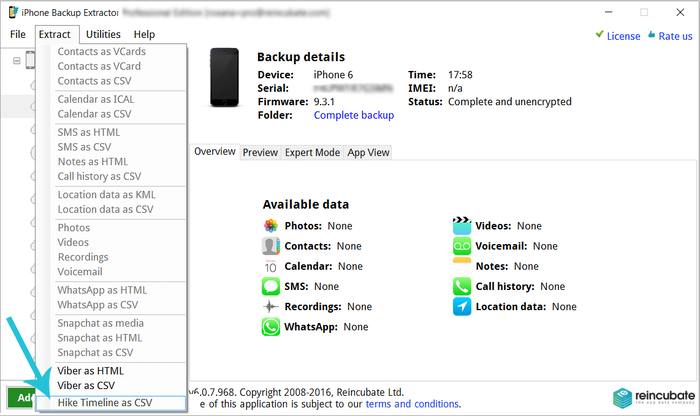Open the File menu
Screen dimensions: 700x416
click(x=18, y=34)
